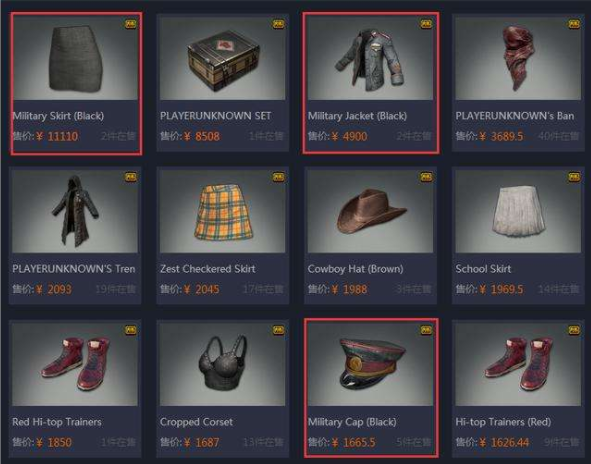The height and width of the screenshot is (464, 591).
Task: Click PUBG badge on School Skirt card
Action: point(574,177)
